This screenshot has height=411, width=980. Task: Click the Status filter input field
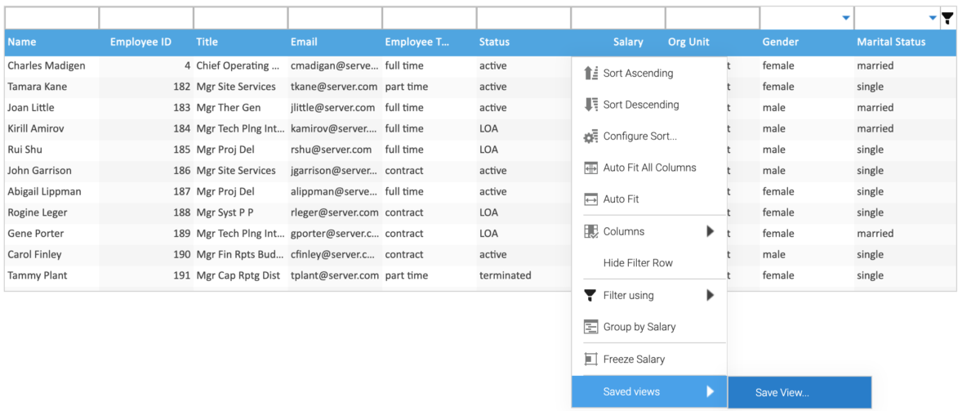523,18
